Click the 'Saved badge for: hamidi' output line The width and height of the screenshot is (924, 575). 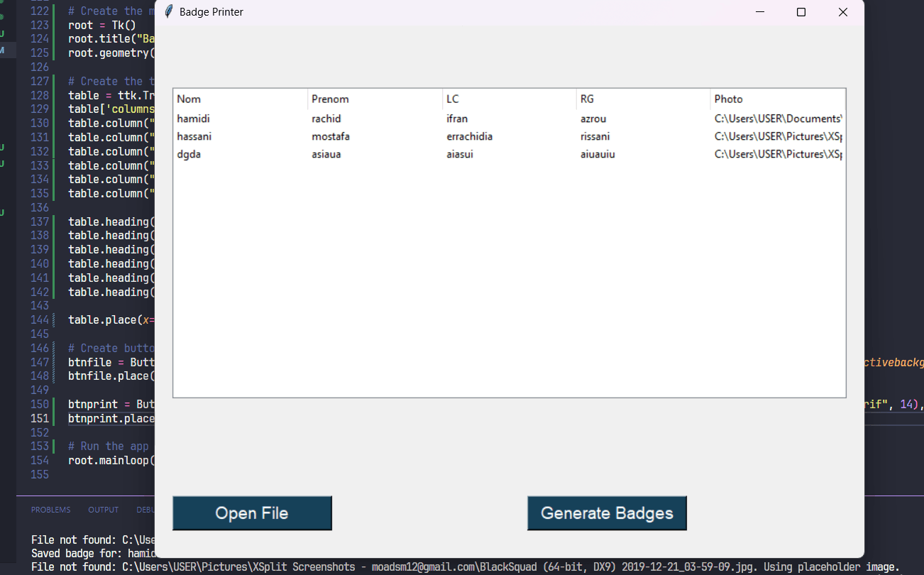click(92, 553)
